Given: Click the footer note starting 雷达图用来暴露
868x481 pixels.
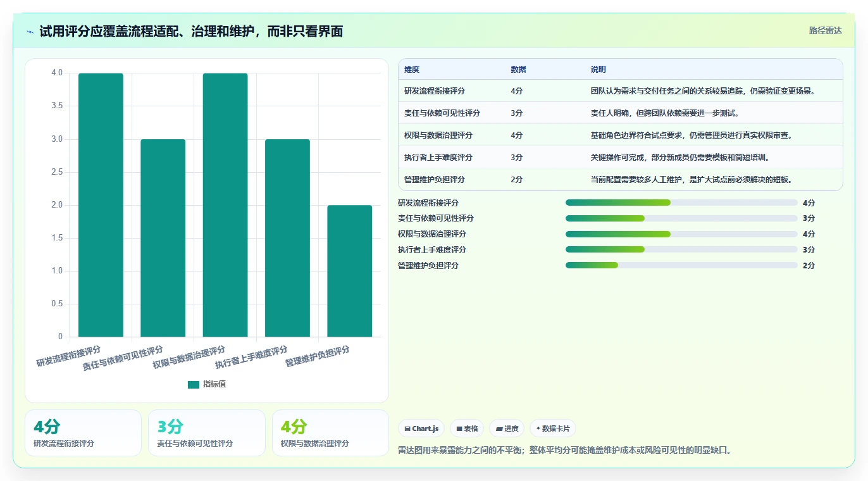Looking at the screenshot, I should pyautogui.click(x=564, y=451).
